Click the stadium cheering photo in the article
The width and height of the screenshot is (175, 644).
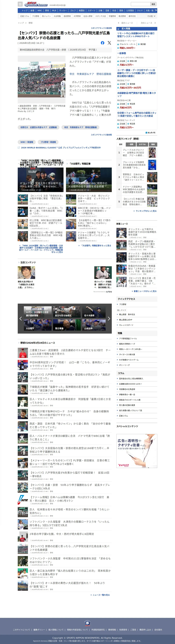pos(41,80)
